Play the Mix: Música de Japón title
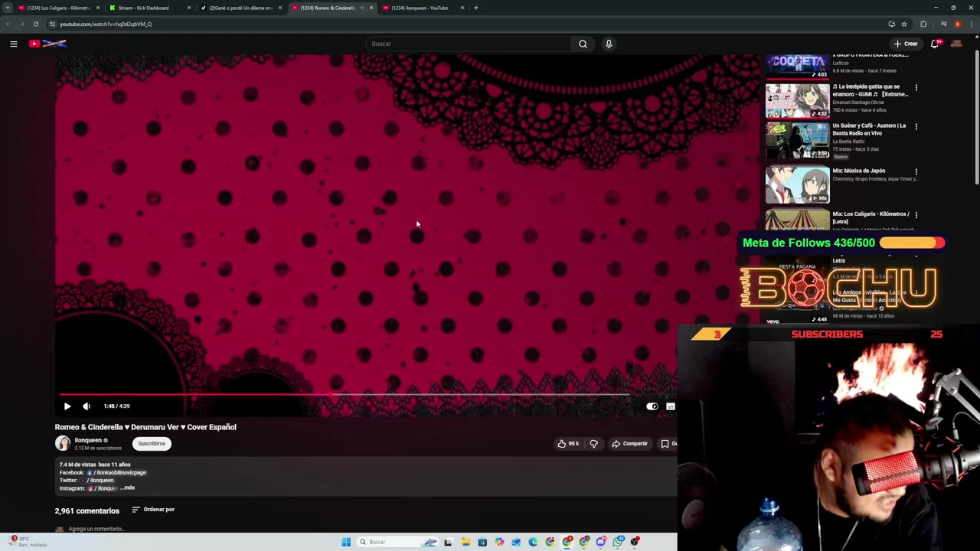980x551 pixels. [x=859, y=171]
